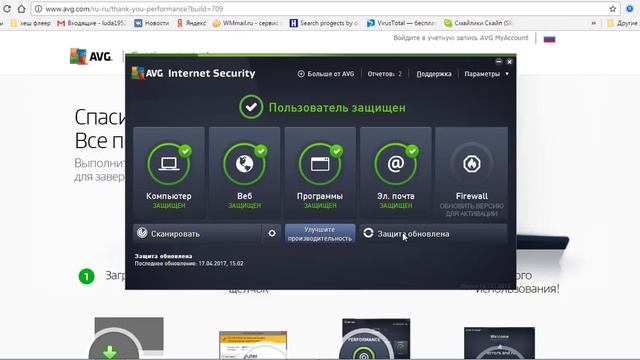Image resolution: width=640 pixels, height=360 pixels.
Task: Click Защита обновлена update button
Action: [433, 233]
